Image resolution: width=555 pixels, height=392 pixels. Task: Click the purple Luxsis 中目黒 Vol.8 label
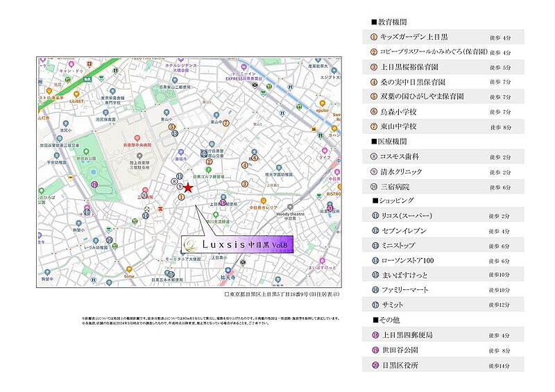pos(238,244)
